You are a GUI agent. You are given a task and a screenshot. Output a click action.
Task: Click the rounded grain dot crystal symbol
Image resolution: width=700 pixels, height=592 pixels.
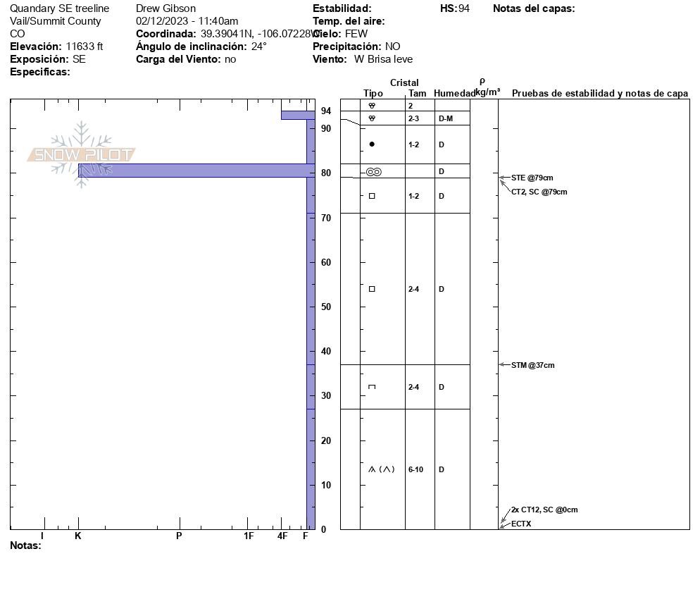tap(372, 144)
